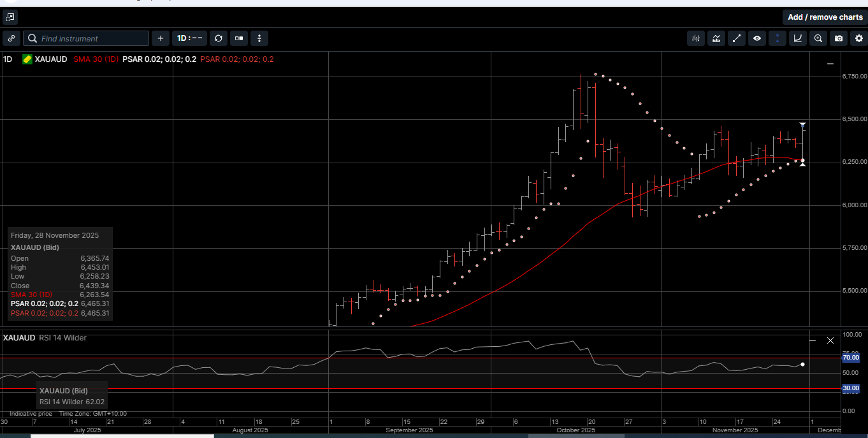Select the trend line drawing tool
The image size is (868, 438).
click(x=737, y=38)
